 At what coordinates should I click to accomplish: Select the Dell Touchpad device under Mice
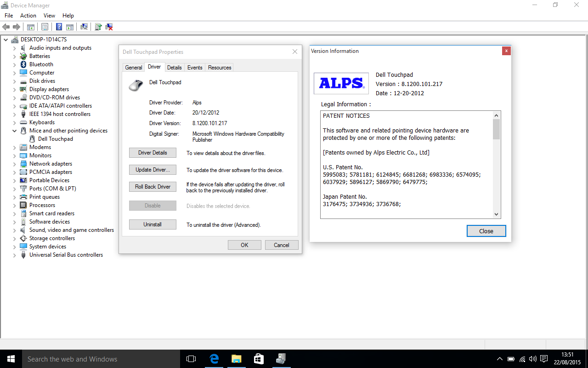(56, 138)
